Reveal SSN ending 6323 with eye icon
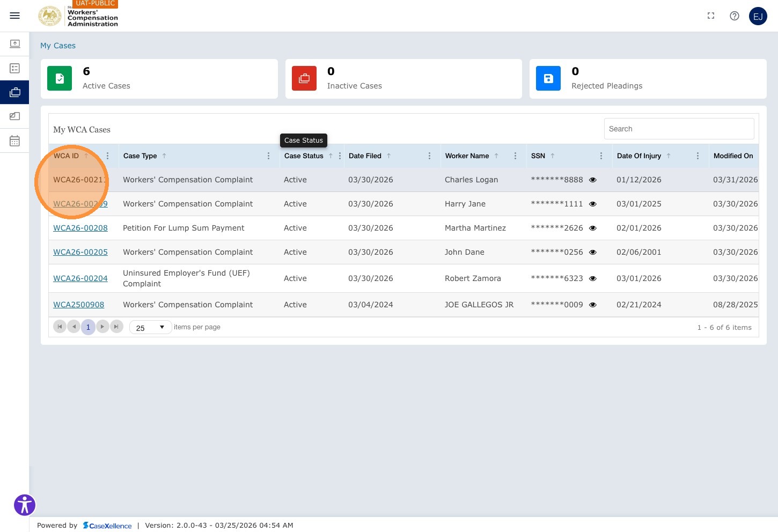778x532 pixels. coord(593,279)
